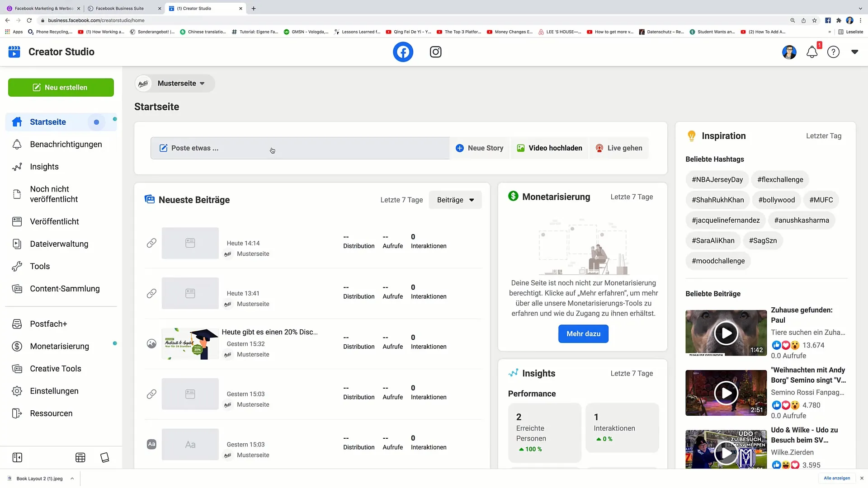Switch to Instagram via its icon
This screenshot has height=488, width=868.
[435, 52]
